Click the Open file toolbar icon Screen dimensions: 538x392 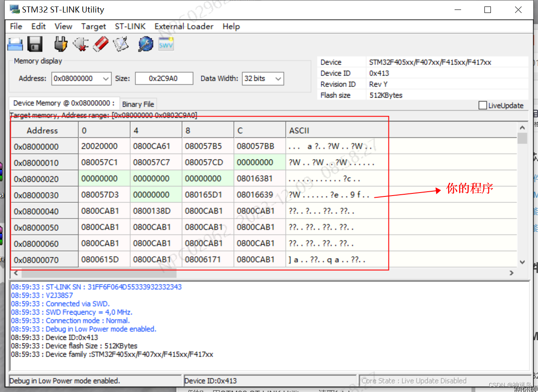(16, 44)
